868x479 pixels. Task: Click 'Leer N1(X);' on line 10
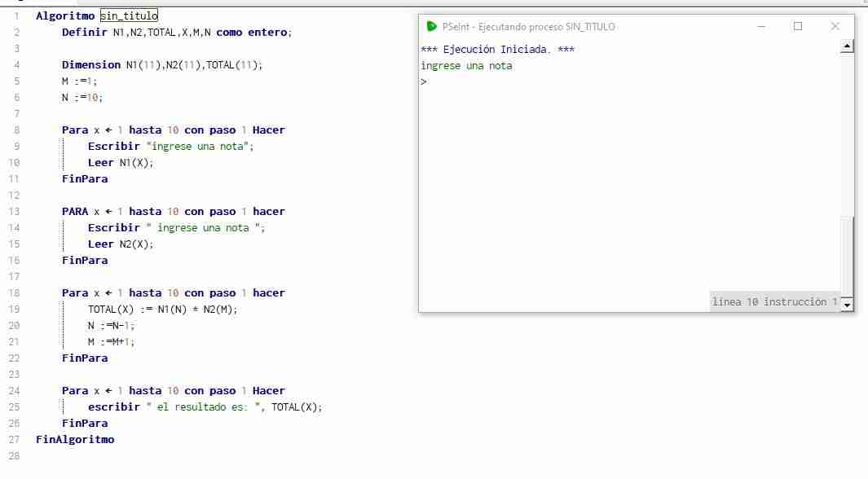pyautogui.click(x=121, y=163)
